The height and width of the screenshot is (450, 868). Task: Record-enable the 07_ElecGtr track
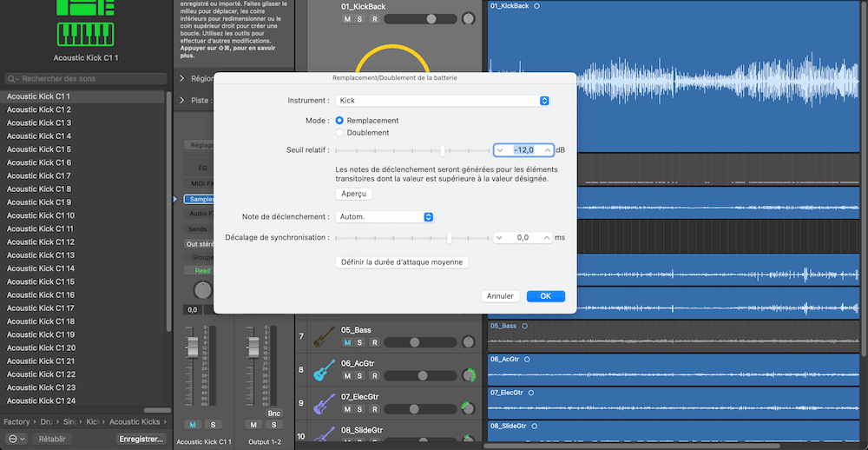pos(374,409)
